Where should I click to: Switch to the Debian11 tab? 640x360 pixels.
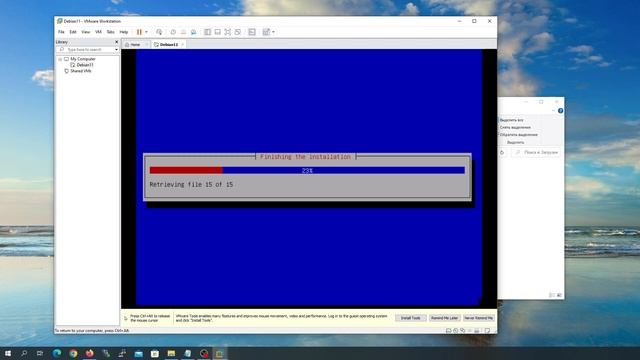169,44
